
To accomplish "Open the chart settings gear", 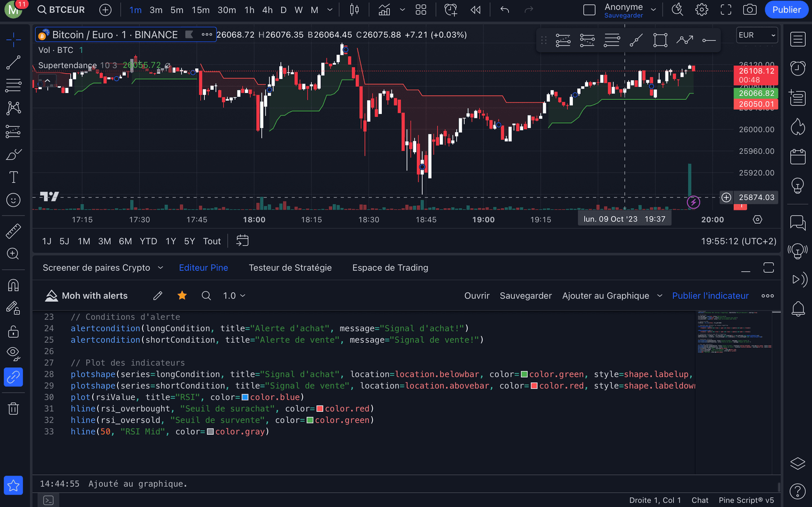I will pos(701,9).
